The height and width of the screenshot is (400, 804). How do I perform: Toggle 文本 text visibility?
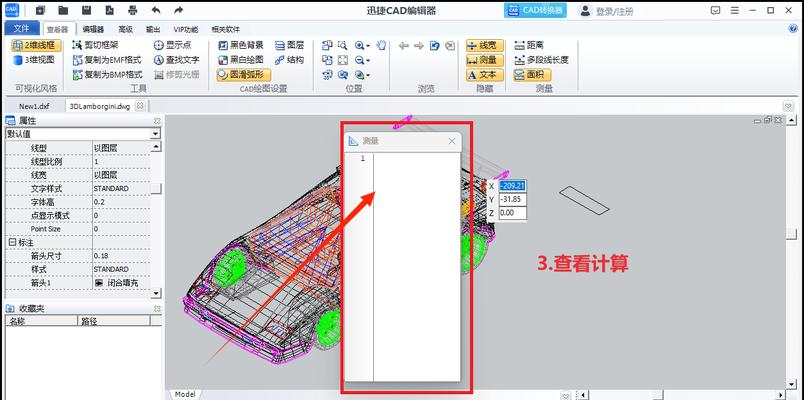pos(485,75)
